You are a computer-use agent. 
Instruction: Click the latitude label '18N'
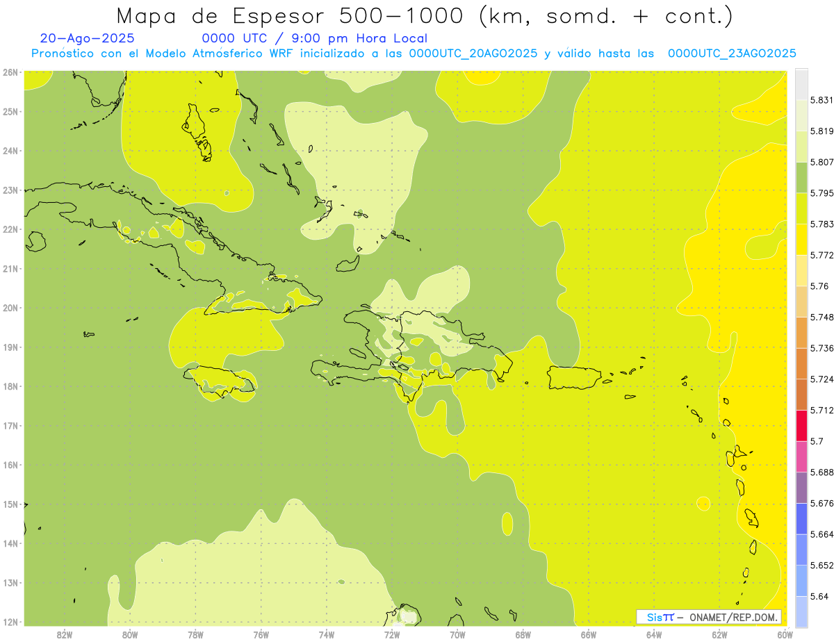point(10,386)
